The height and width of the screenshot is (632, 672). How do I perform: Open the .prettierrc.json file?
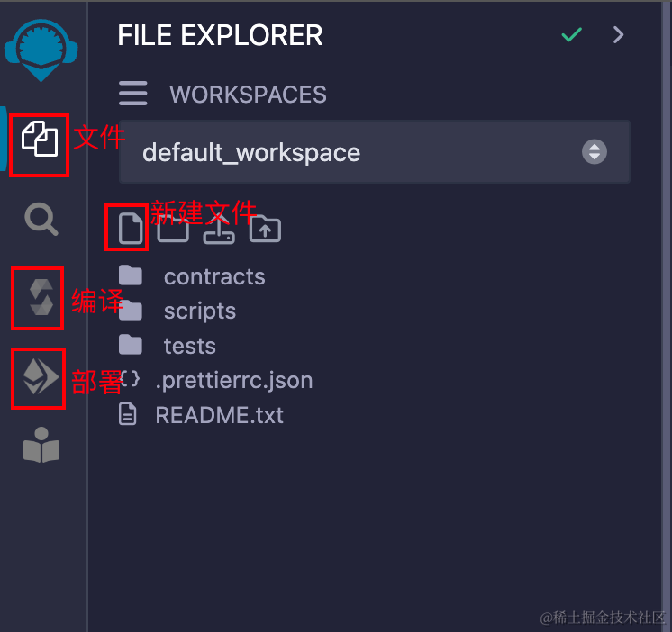(215, 380)
